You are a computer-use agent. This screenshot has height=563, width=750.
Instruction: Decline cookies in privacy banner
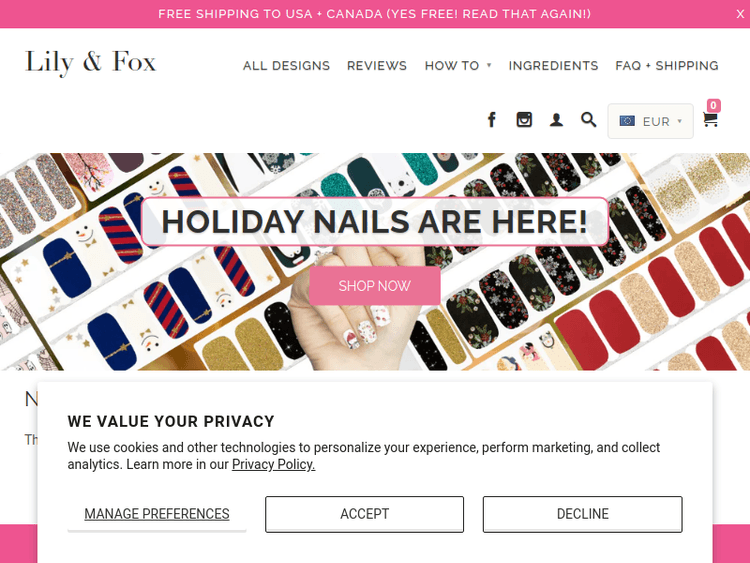click(583, 514)
